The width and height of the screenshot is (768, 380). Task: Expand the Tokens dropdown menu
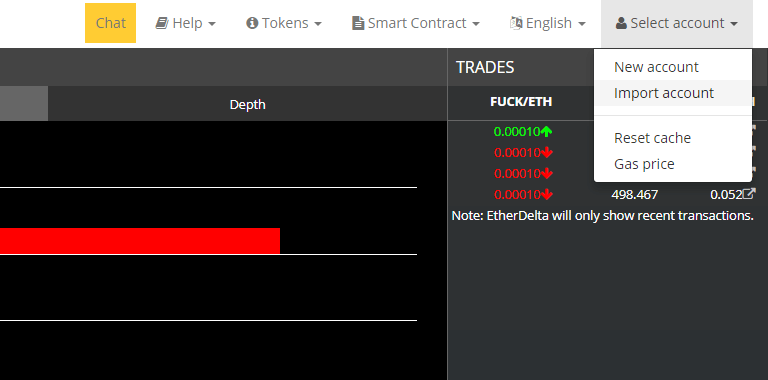pyautogui.click(x=284, y=23)
